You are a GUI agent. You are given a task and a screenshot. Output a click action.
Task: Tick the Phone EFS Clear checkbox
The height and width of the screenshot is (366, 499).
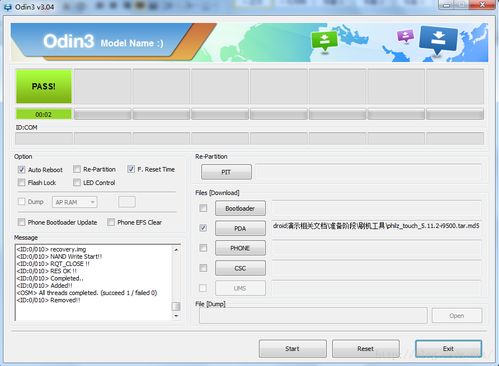(111, 222)
